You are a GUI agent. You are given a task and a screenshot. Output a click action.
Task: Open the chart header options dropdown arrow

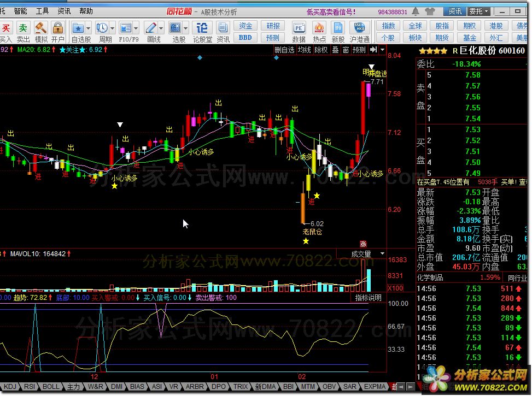point(382,50)
